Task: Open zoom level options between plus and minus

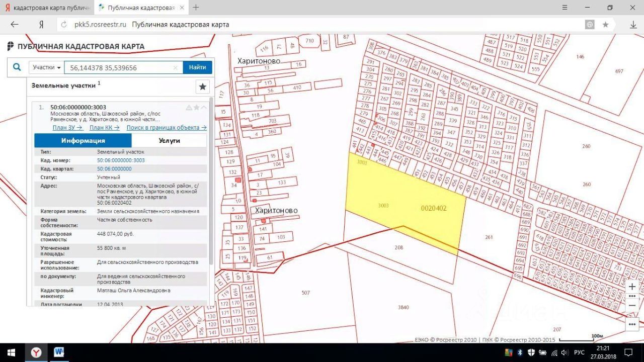Action: point(632,296)
